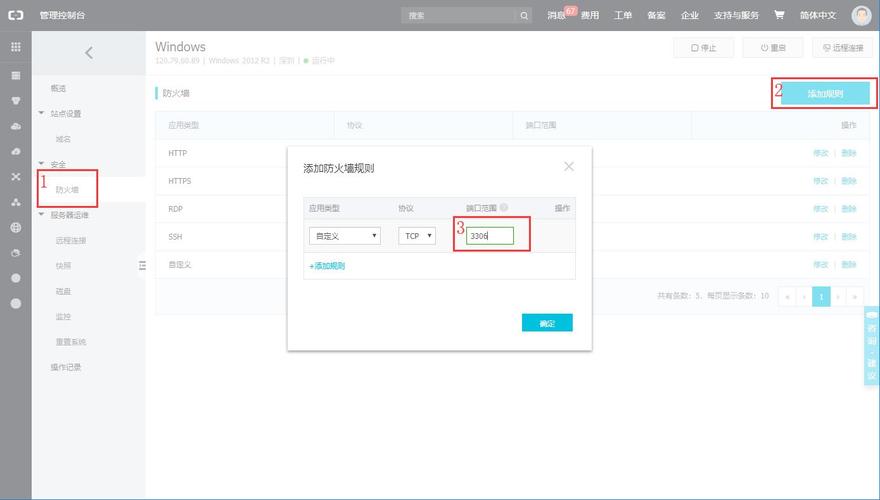The image size is (880, 500).
Task: Click the three-node cluster icon in left rail
Action: (16, 202)
